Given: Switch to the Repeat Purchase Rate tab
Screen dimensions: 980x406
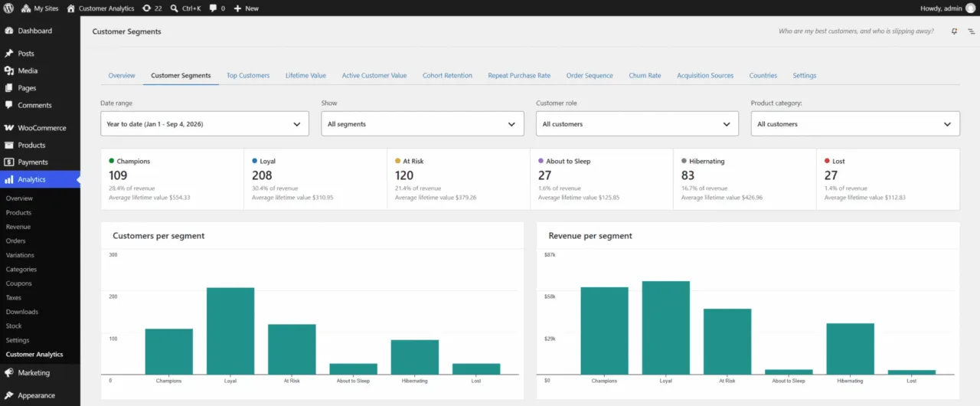Looking at the screenshot, I should tap(519, 75).
